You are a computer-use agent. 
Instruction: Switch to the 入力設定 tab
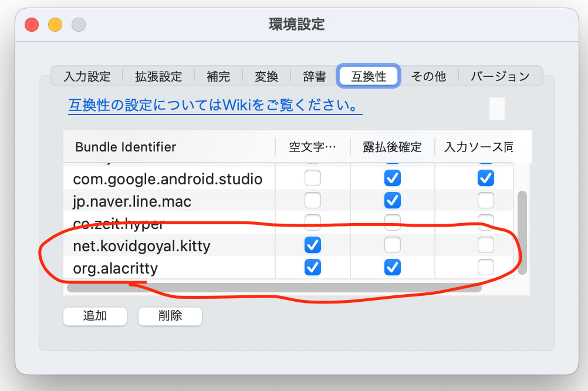(87, 76)
